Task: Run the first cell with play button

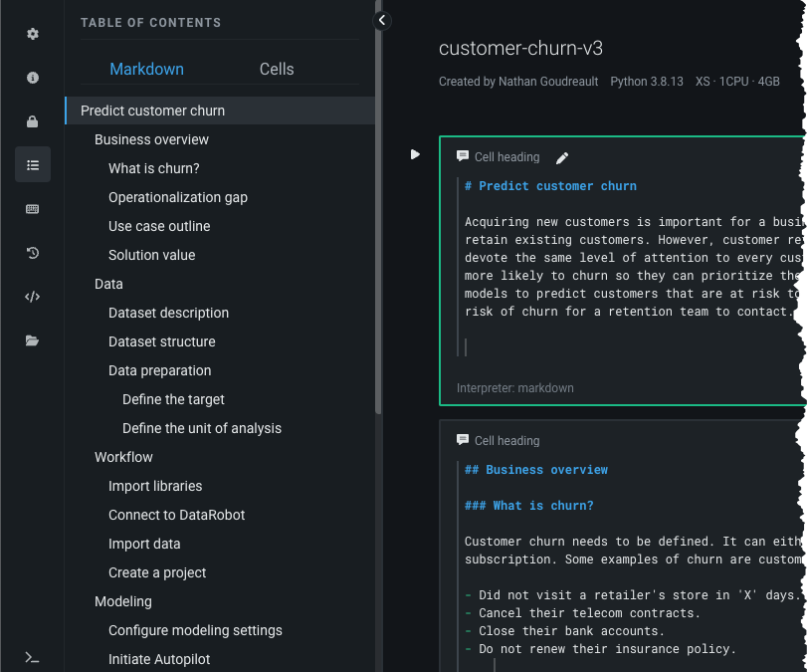Action: click(x=415, y=154)
